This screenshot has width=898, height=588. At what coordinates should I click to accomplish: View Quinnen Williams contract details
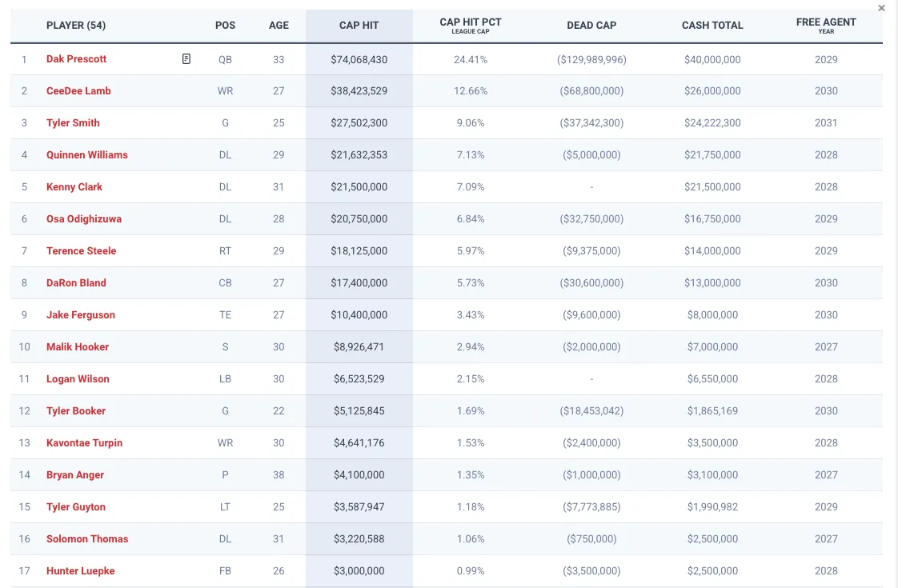tap(86, 155)
